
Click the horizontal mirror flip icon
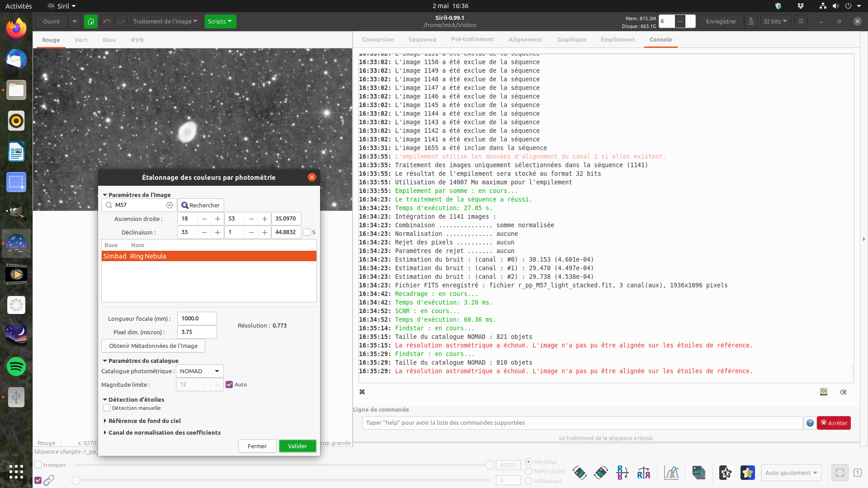[644, 473]
